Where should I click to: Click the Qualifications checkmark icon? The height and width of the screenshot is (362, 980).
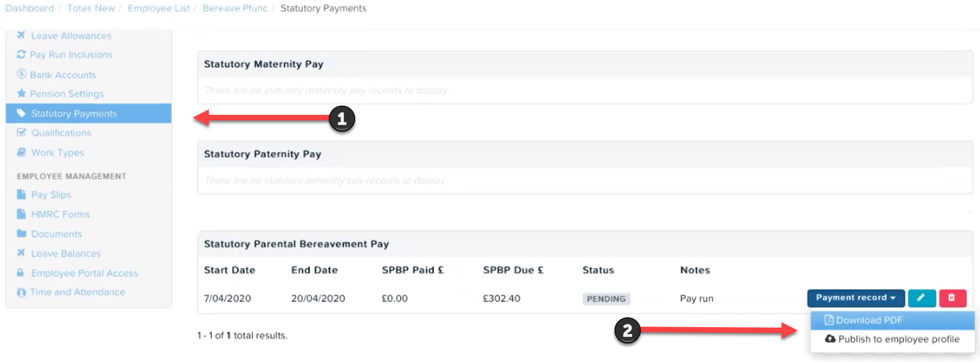point(21,132)
